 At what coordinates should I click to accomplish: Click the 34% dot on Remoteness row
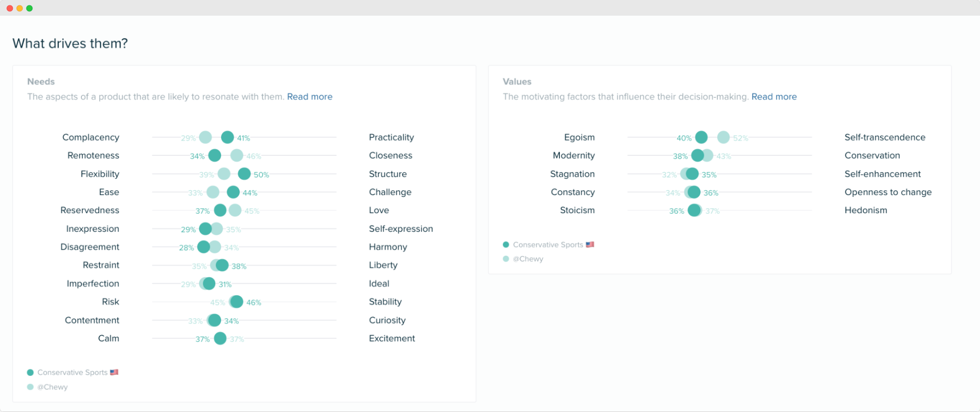tap(215, 155)
